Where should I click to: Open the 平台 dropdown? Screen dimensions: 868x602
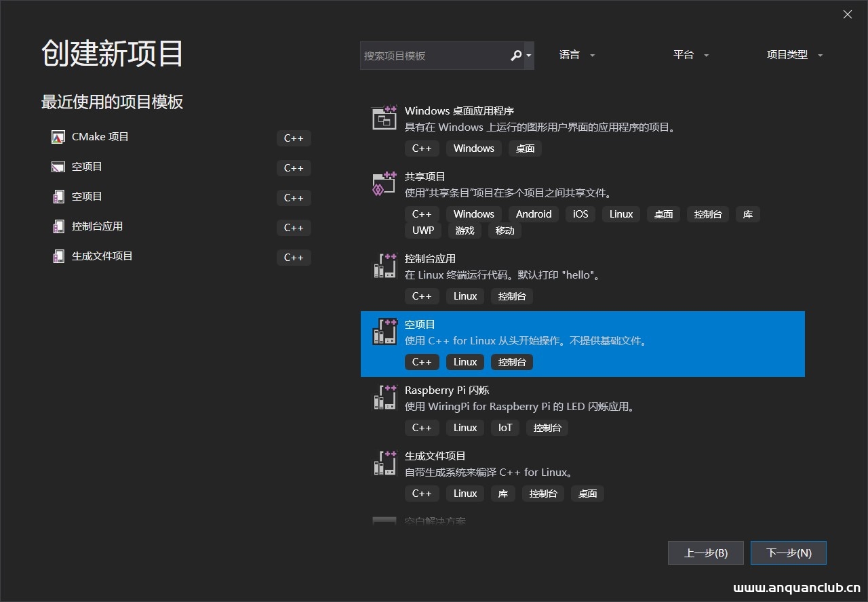click(690, 55)
